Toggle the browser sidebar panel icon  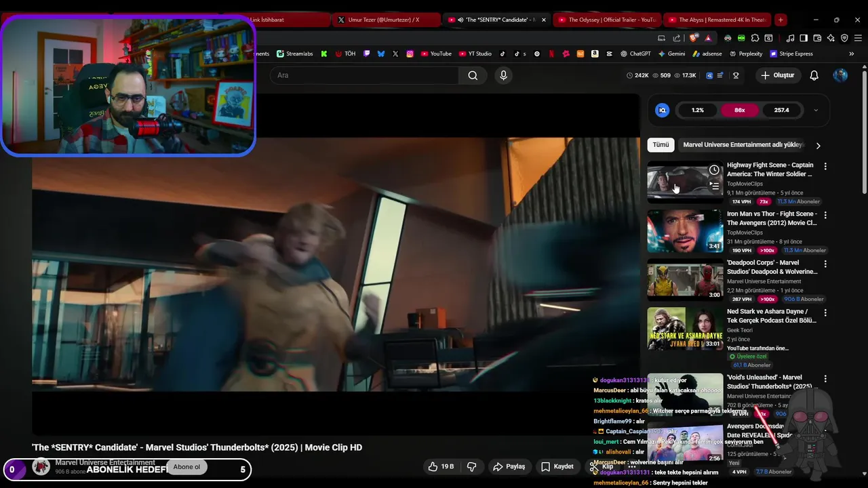[x=804, y=38]
